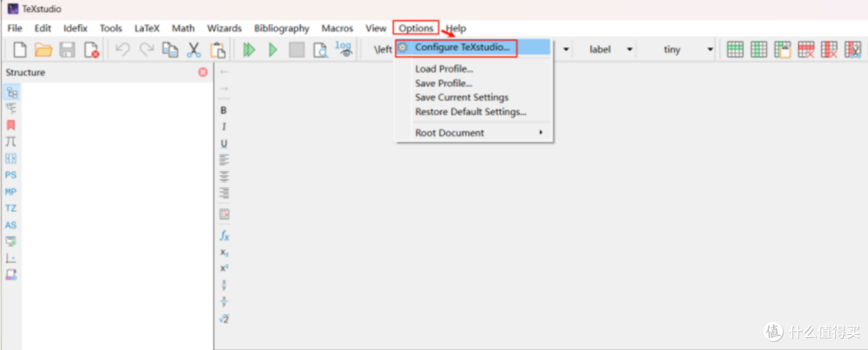This screenshot has width=868, height=350.
Task: Open the TZ (TikZ) panel
Action: 11,209
